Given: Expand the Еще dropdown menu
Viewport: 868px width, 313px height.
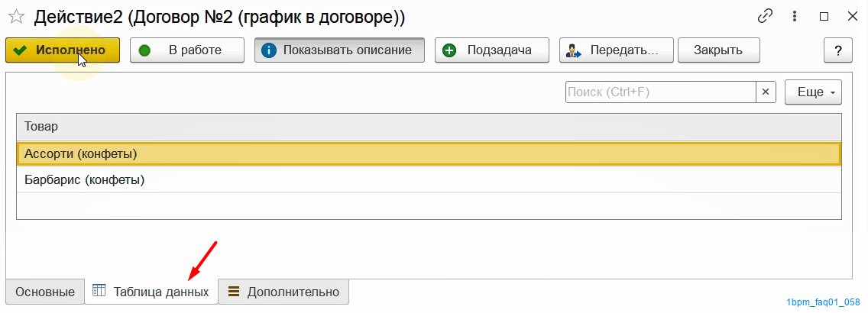Looking at the screenshot, I should click(x=813, y=92).
